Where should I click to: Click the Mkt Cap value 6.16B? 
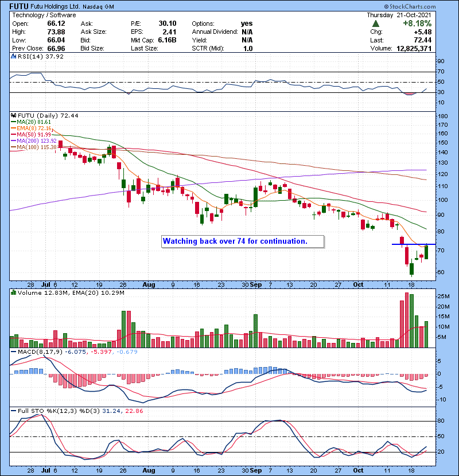tap(167, 40)
